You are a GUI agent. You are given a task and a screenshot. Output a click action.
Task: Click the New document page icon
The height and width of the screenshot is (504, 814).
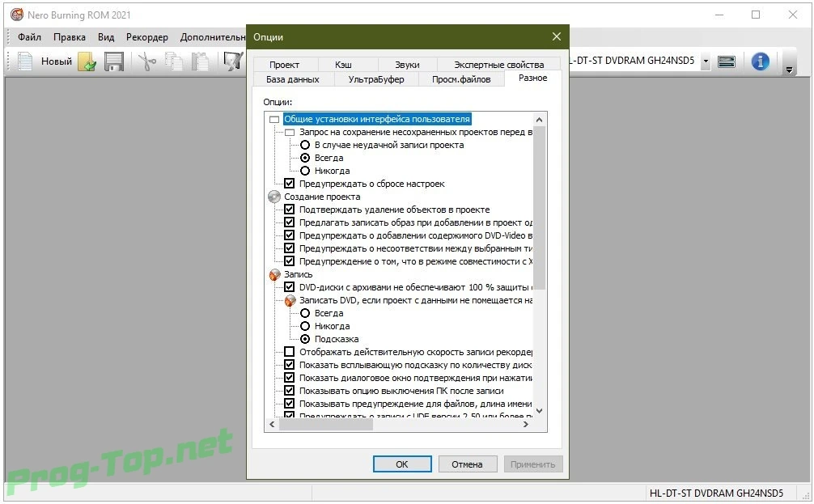25,61
